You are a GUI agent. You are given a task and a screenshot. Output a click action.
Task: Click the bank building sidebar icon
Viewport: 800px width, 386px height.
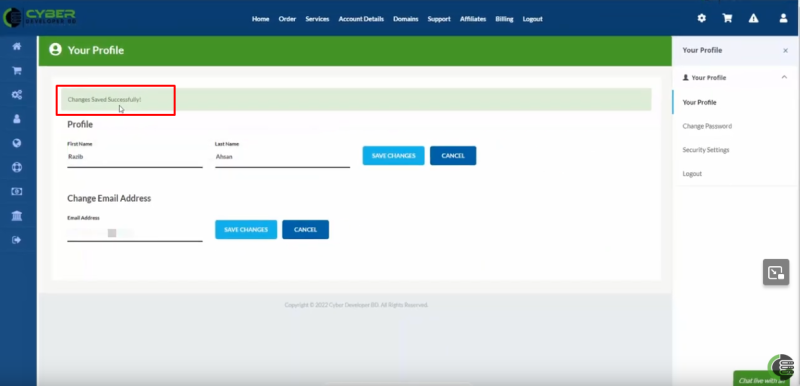click(17, 216)
